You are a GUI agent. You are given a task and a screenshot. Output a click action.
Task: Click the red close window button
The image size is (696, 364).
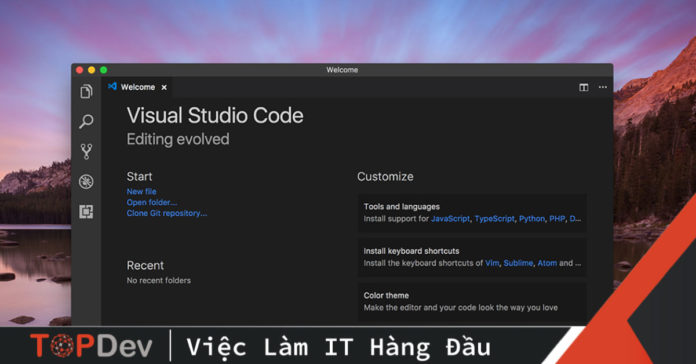pos(79,70)
